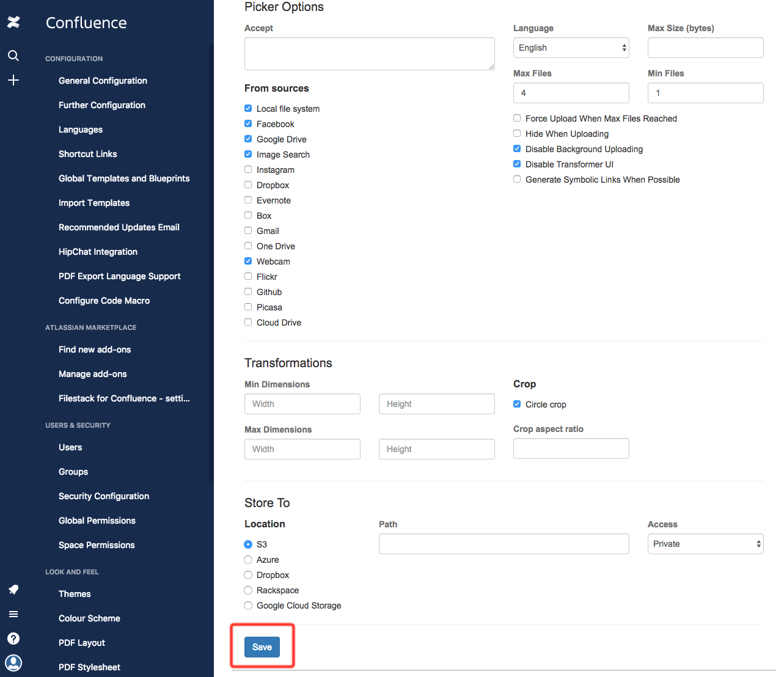784x677 pixels.
Task: Enable Force Upload When Max Files Reached
Action: click(x=517, y=118)
